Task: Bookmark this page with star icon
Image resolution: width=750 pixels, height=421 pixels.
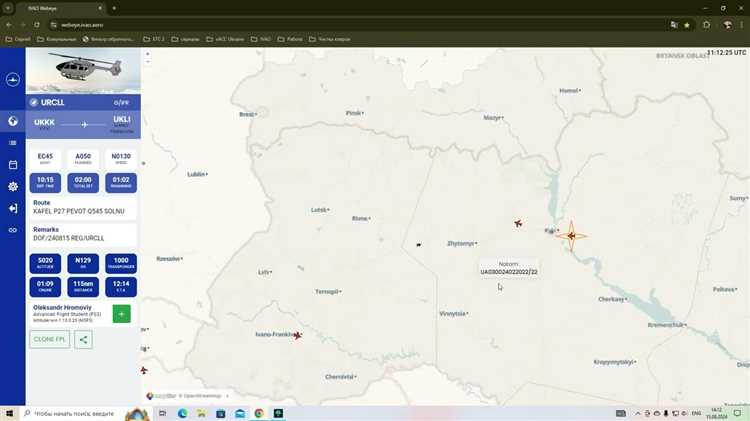Action: 687,24
